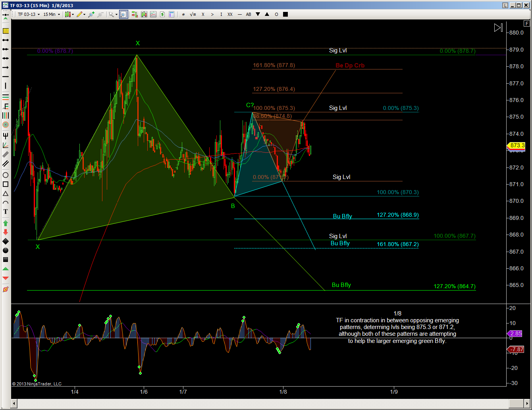The image size is (532, 410).
Task: Toggle the active zoom frame tool
Action: 123,14
